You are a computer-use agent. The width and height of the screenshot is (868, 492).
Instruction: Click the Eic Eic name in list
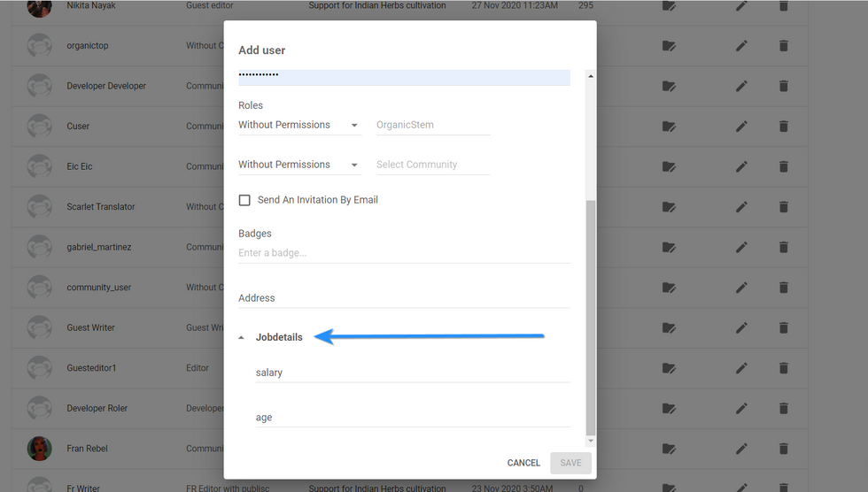click(x=80, y=166)
